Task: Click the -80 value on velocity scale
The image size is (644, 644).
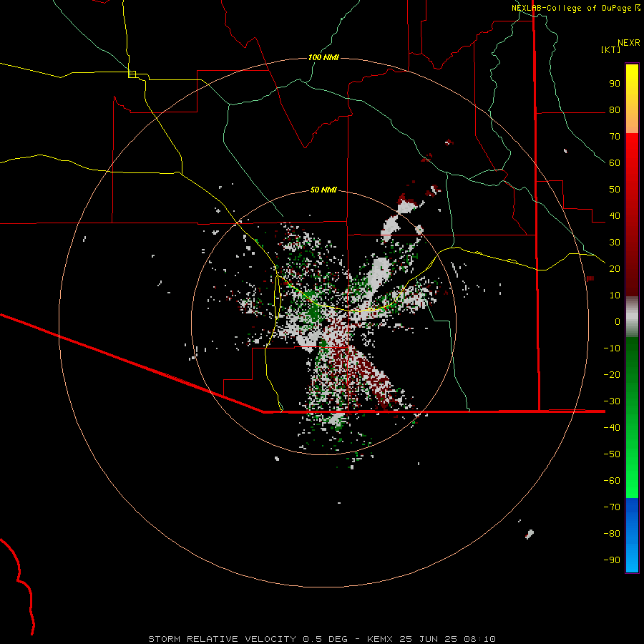Action: point(612,534)
